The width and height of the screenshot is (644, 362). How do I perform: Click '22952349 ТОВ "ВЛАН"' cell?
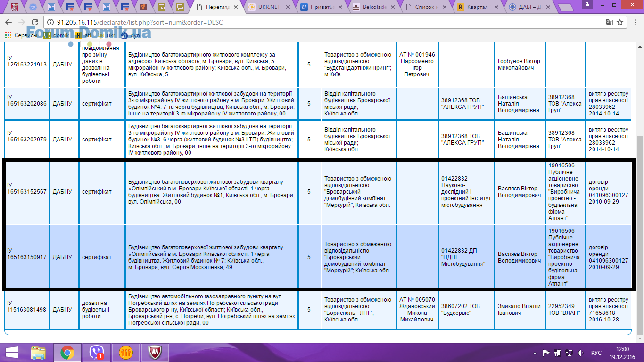(x=565, y=310)
